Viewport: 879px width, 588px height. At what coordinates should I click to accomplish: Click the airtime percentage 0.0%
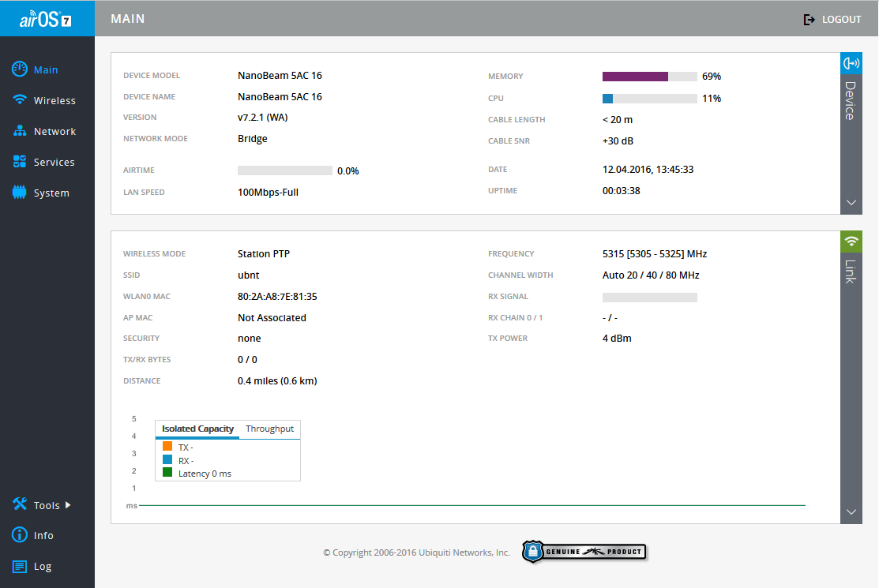click(x=348, y=170)
